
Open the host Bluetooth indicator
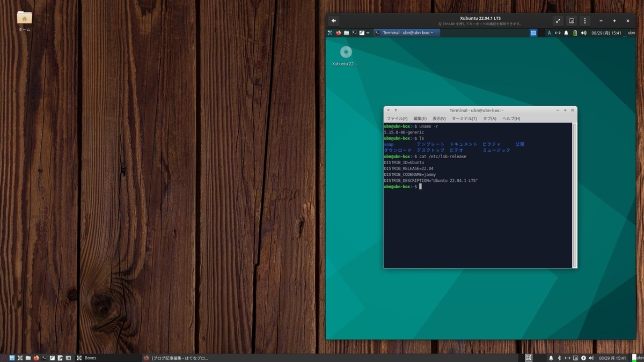point(559,358)
